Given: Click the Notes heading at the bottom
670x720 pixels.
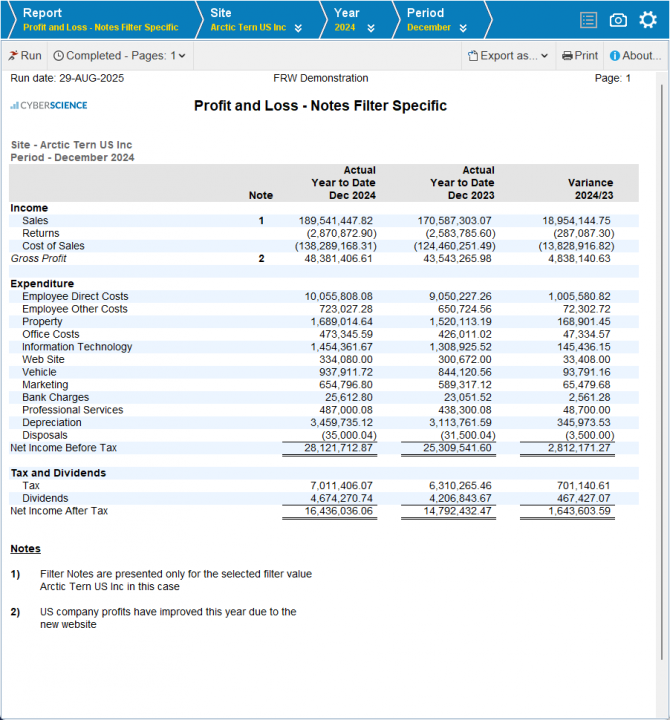Looking at the screenshot, I should (x=25, y=549).
